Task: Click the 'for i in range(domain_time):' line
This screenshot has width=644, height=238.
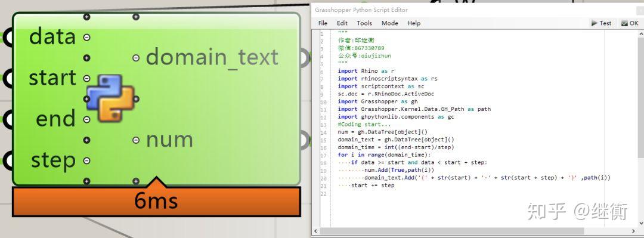Action: [384, 155]
